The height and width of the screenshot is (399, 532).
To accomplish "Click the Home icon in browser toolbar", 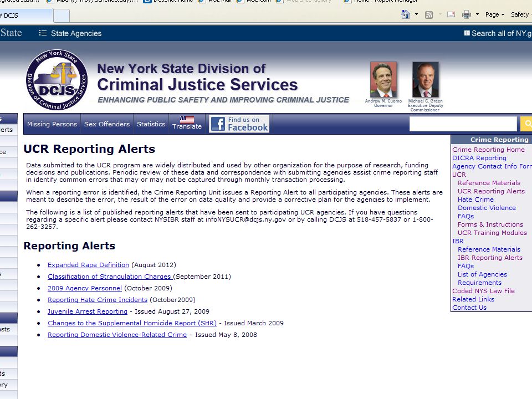I will pyautogui.click(x=406, y=14).
